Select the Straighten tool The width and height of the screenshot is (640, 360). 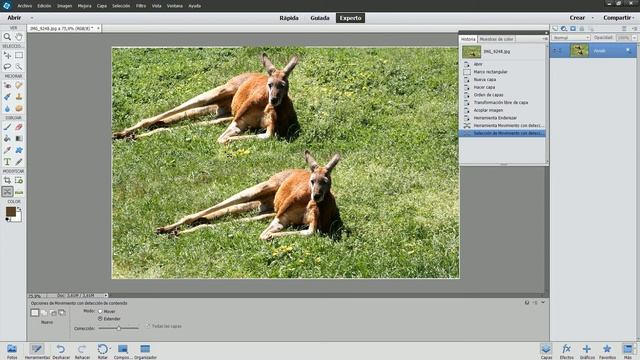pyautogui.click(x=19, y=191)
